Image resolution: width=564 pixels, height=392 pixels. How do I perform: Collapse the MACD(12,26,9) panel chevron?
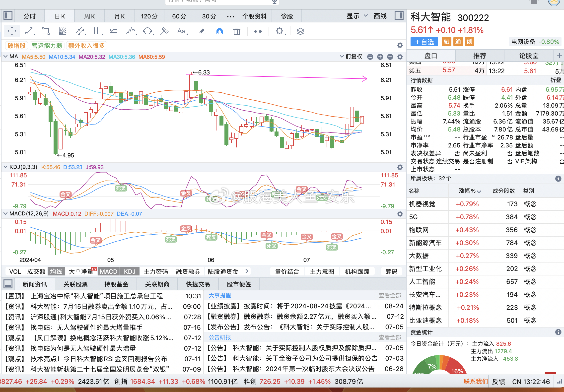pyautogui.click(x=5, y=213)
